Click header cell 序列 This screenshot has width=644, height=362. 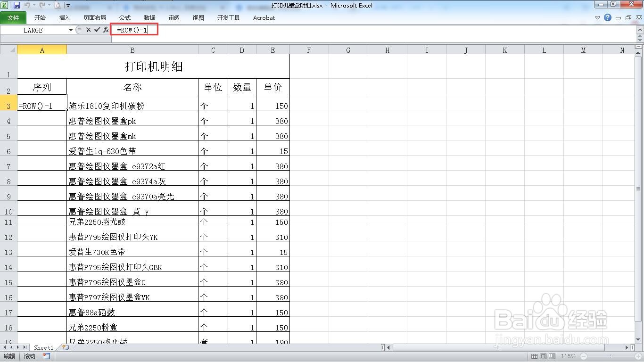tap(42, 87)
